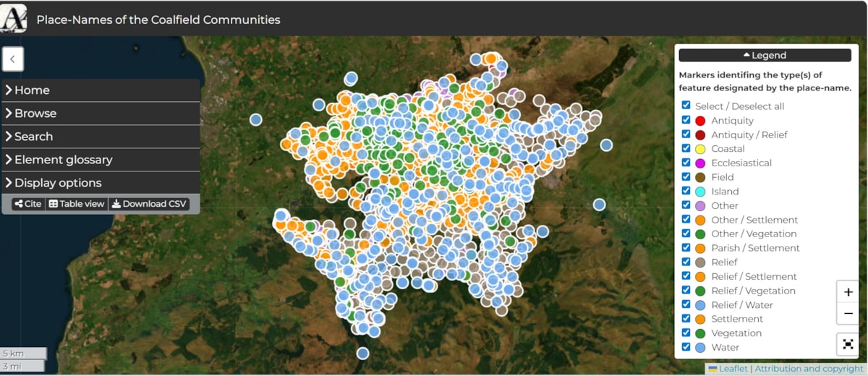The height and width of the screenshot is (376, 868).
Task: Click the cyan Island legend marker
Action: [x=700, y=192]
